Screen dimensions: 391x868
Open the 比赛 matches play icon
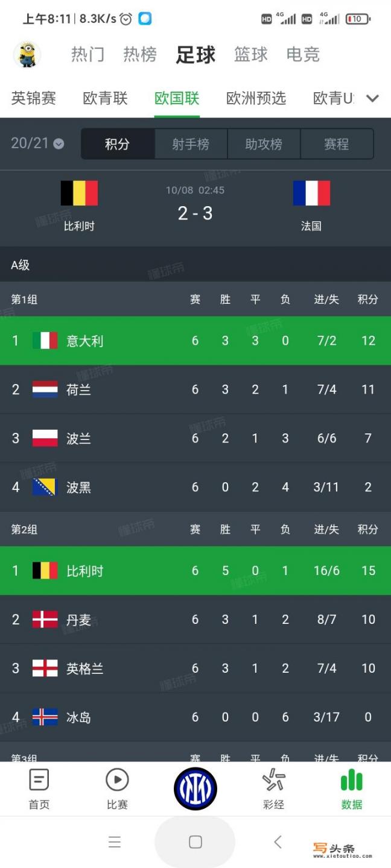[x=117, y=780]
